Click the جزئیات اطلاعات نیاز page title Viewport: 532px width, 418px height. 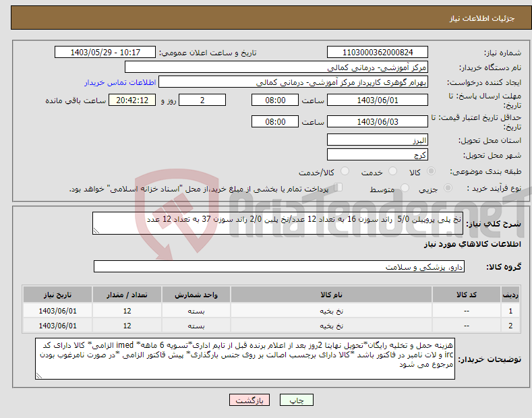pos(482,18)
